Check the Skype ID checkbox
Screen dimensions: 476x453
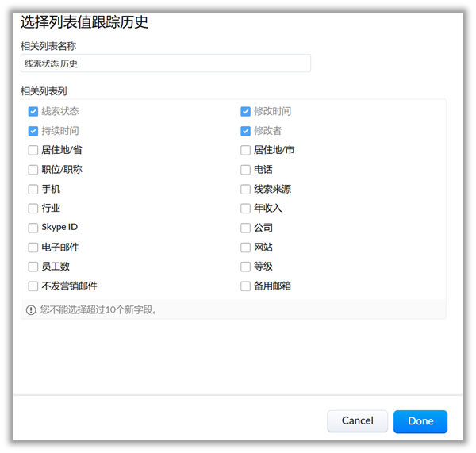click(33, 228)
